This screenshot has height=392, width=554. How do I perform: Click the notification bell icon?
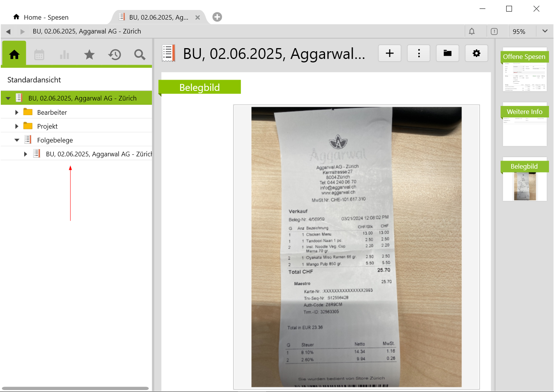click(x=471, y=32)
